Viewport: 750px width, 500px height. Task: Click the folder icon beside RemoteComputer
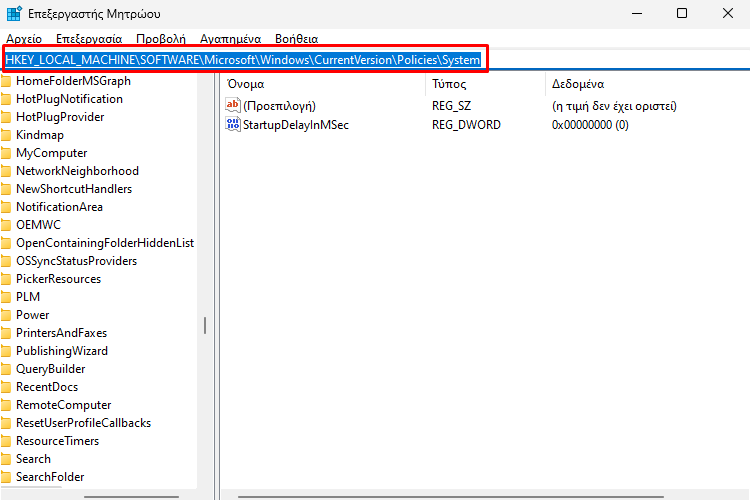coord(6,405)
